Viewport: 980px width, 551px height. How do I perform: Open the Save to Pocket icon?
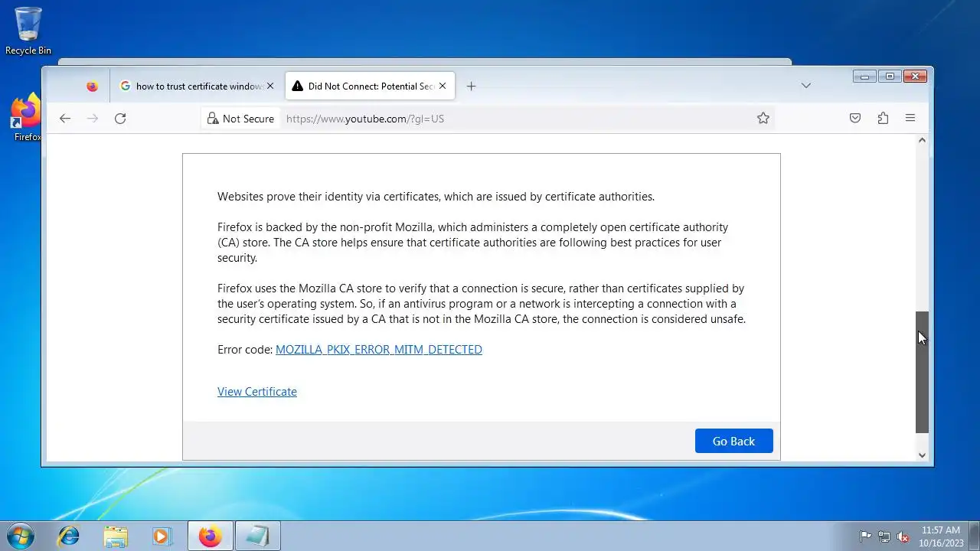coord(855,119)
